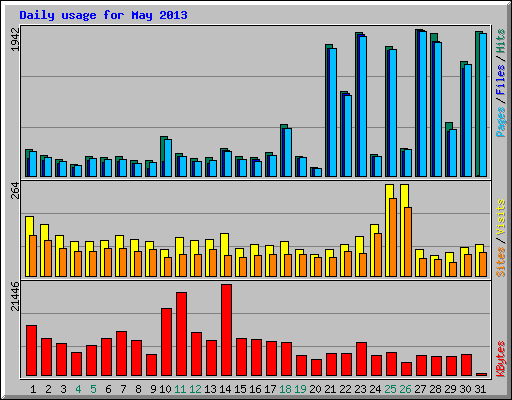The image size is (512, 400).
Task: Click the KBytes legend label
Action: click(x=501, y=359)
